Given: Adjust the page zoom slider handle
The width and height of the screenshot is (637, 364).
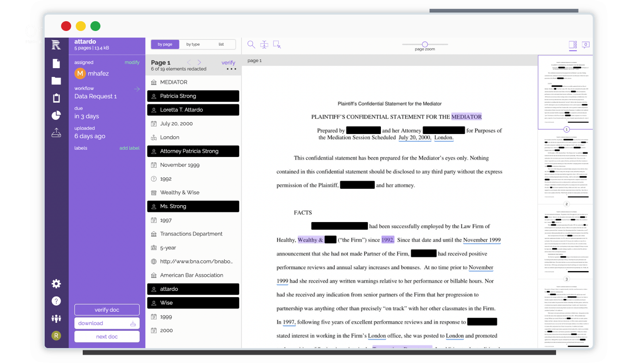Looking at the screenshot, I should click(x=425, y=44).
